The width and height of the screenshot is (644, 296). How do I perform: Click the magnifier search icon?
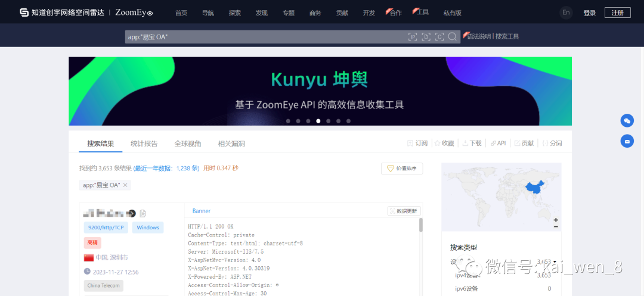click(x=452, y=37)
